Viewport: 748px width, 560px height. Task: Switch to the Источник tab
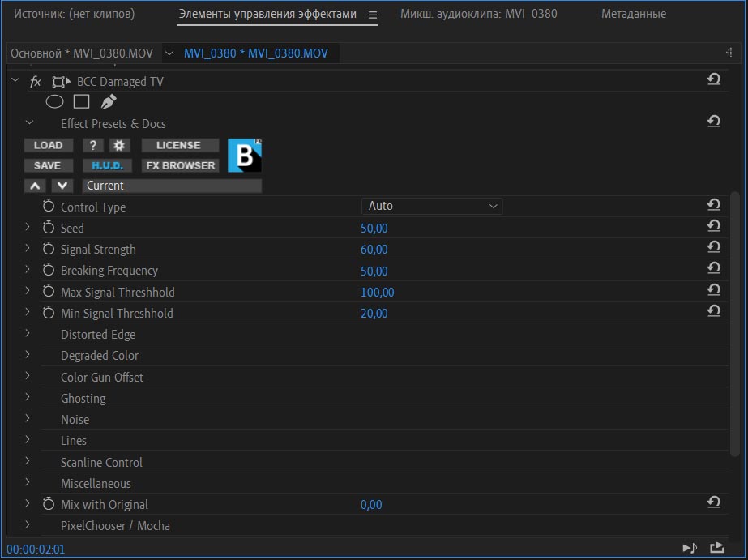point(74,15)
